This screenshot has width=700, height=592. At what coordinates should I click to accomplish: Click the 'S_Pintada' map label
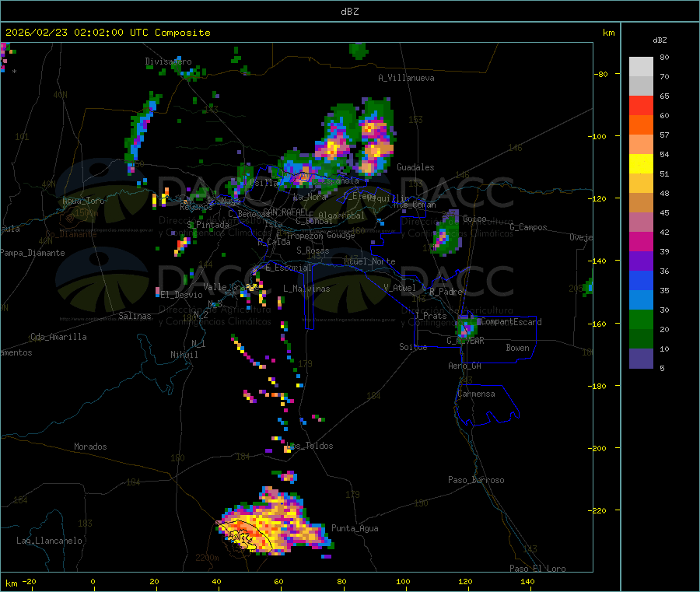pyautogui.click(x=208, y=225)
